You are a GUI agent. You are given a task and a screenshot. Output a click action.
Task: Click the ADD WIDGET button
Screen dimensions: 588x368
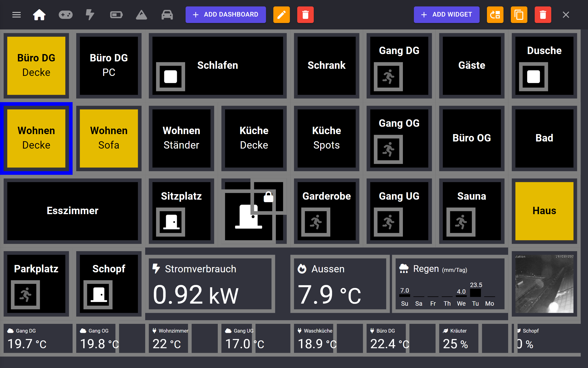[x=447, y=14]
